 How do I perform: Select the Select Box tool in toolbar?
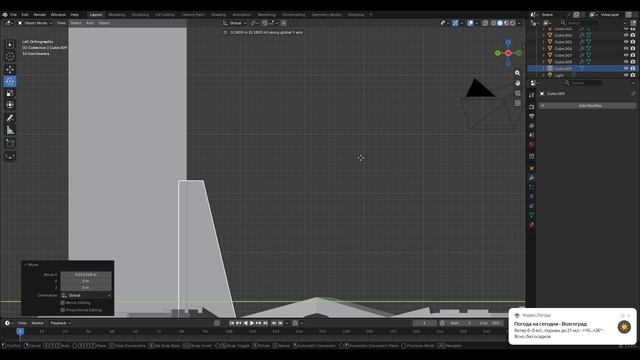[x=10, y=44]
